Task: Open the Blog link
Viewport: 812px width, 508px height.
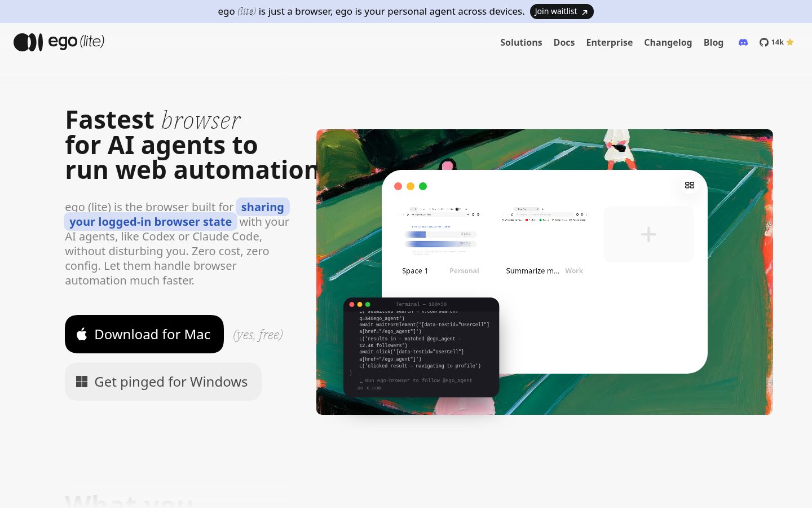Action: [713, 42]
